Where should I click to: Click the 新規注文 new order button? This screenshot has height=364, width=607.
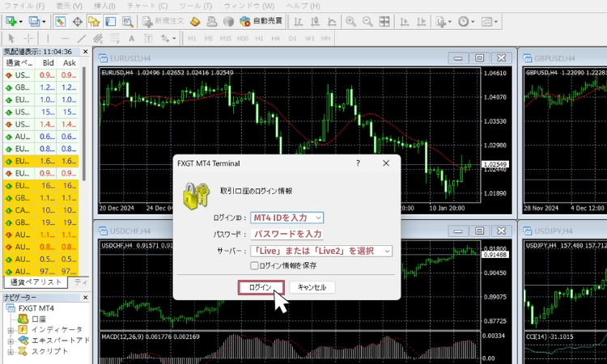pos(163,21)
